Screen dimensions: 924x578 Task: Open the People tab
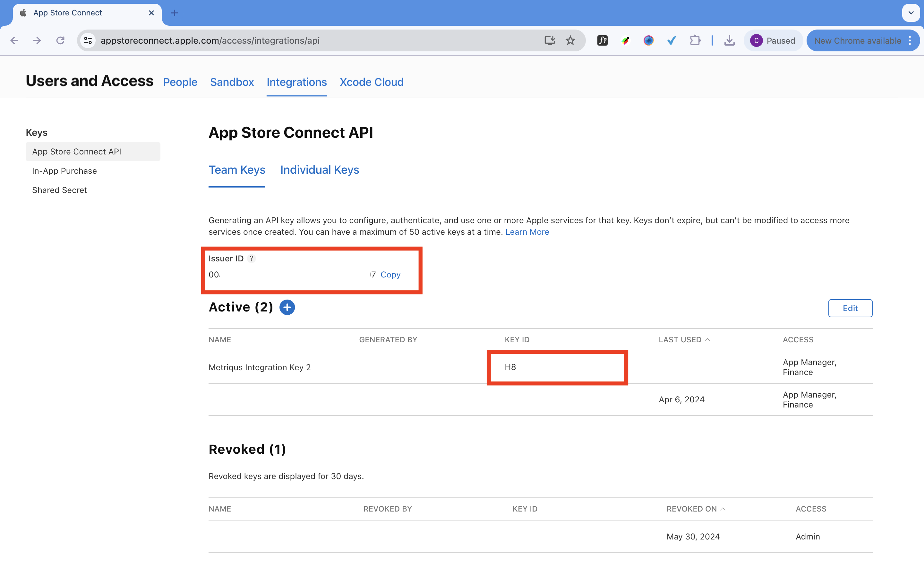point(180,82)
